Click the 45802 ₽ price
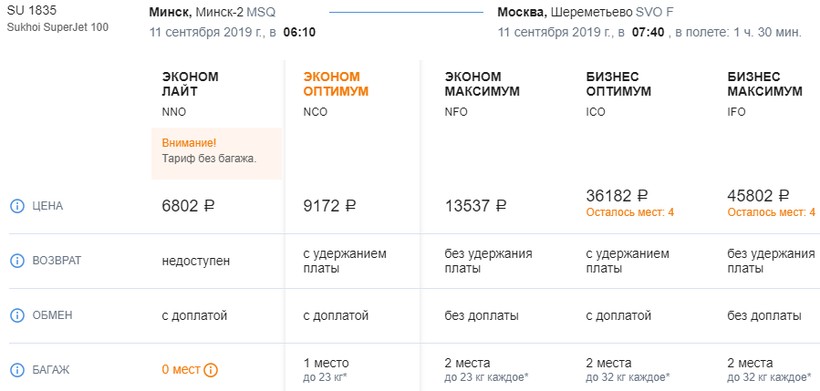820x391 pixels. (758, 196)
